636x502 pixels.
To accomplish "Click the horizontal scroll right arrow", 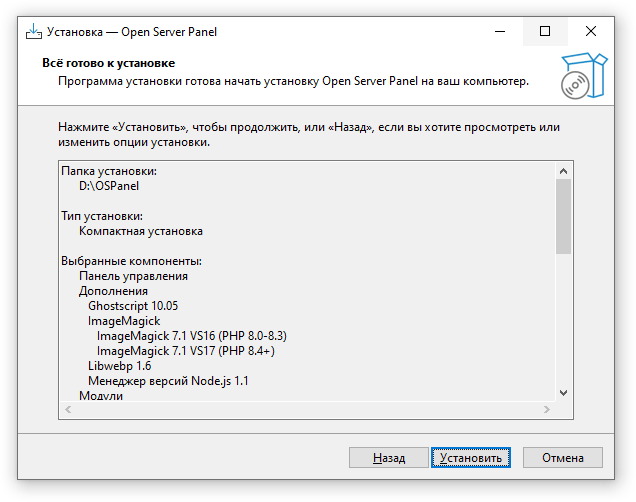I will point(547,410).
